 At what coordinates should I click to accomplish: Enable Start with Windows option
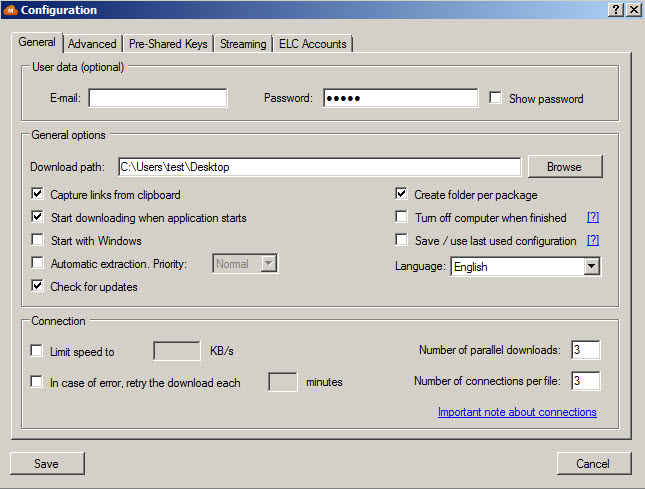[38, 240]
